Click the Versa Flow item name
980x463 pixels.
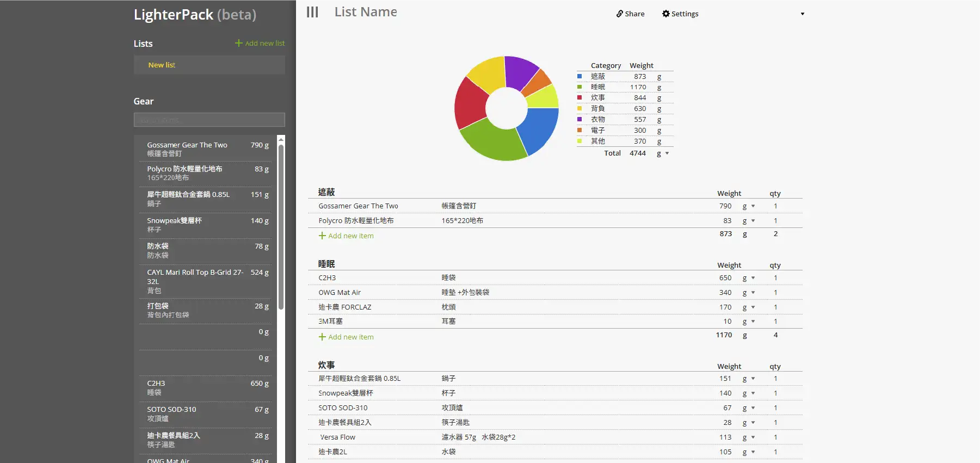[337, 437]
